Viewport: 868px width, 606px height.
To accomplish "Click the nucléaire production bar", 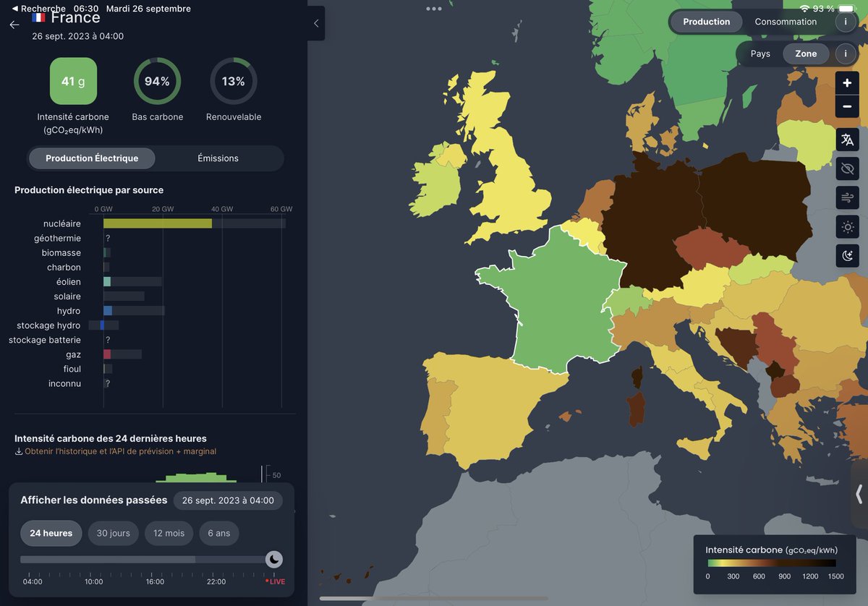I will 158,223.
